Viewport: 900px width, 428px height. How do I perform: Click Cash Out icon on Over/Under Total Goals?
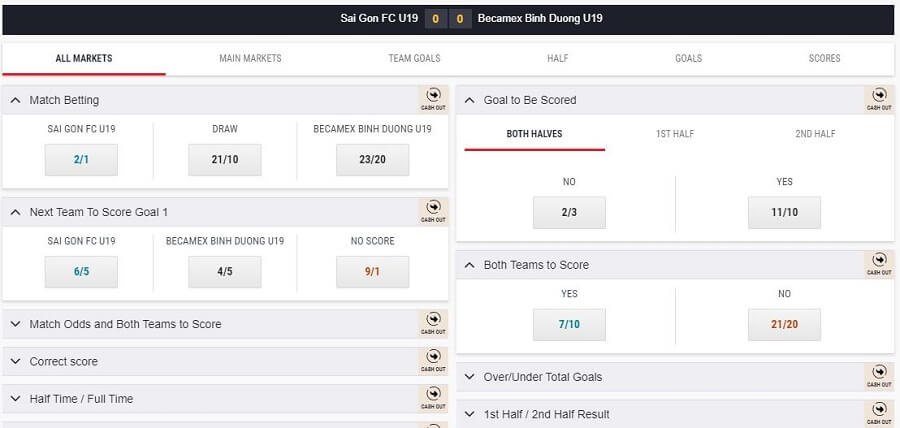click(x=879, y=376)
